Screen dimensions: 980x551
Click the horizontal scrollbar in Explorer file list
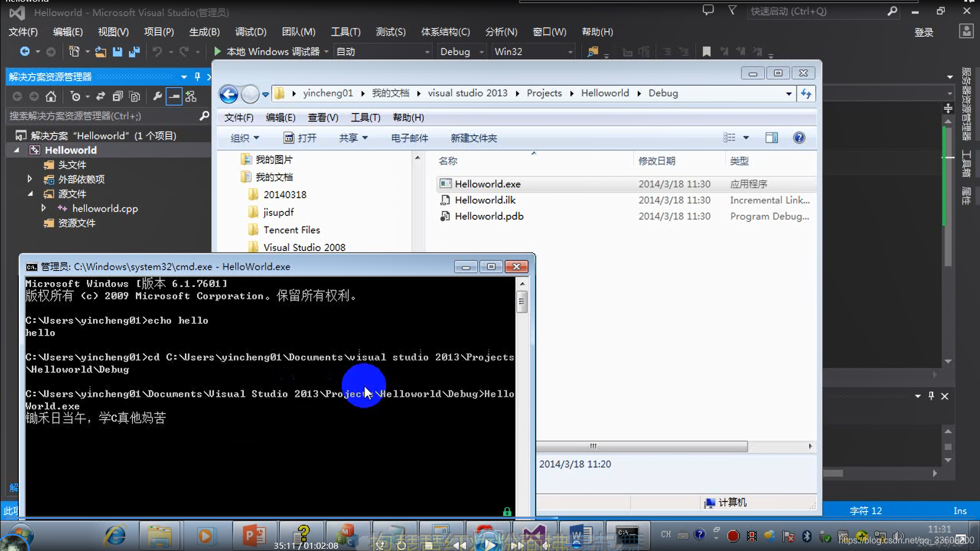642,446
